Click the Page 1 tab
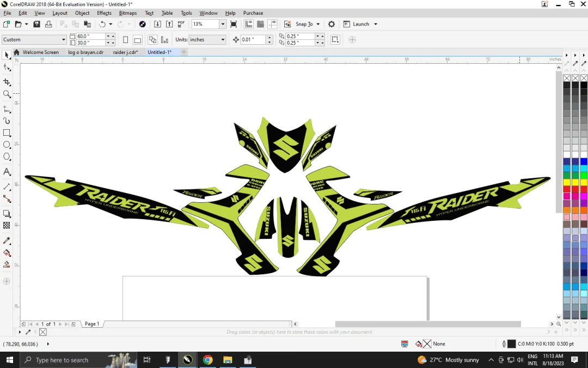Screen dimensions: 588x368 pos(92,324)
